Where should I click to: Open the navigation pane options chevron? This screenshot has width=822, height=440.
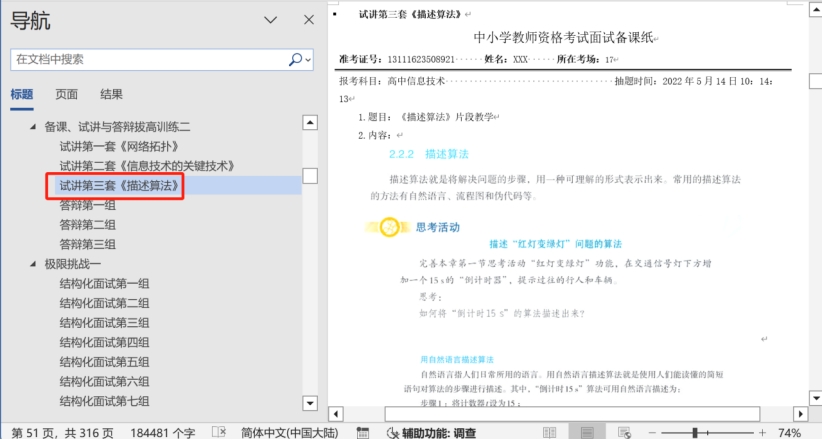270,21
